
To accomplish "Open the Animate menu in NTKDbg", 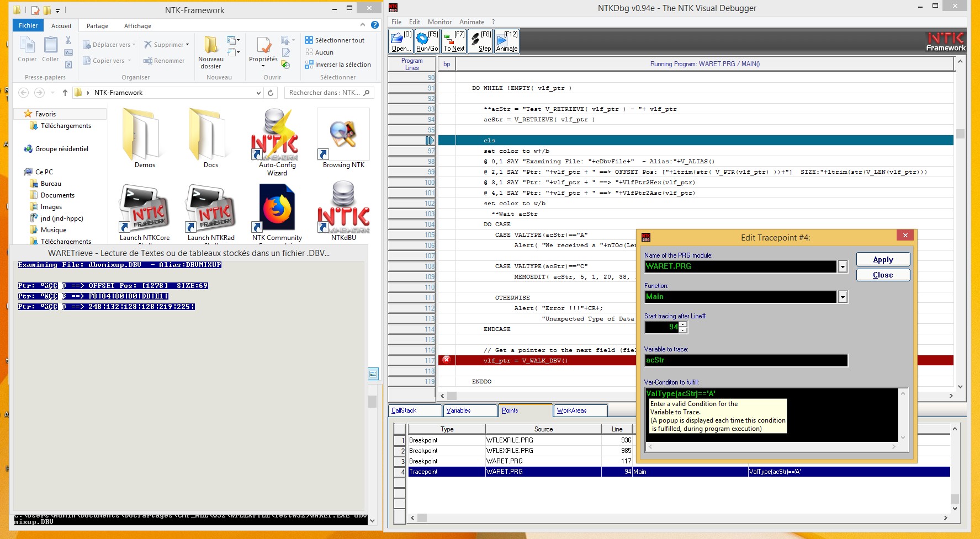I will (472, 22).
